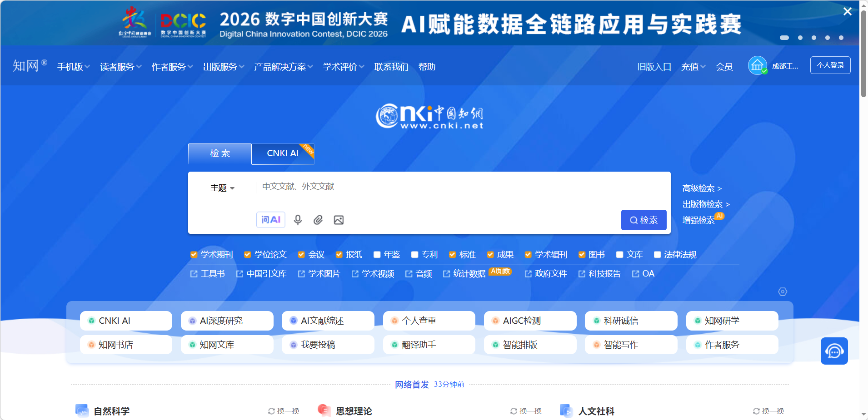Open AI深度研究 shortcut
The width and height of the screenshot is (868, 420).
coord(227,321)
